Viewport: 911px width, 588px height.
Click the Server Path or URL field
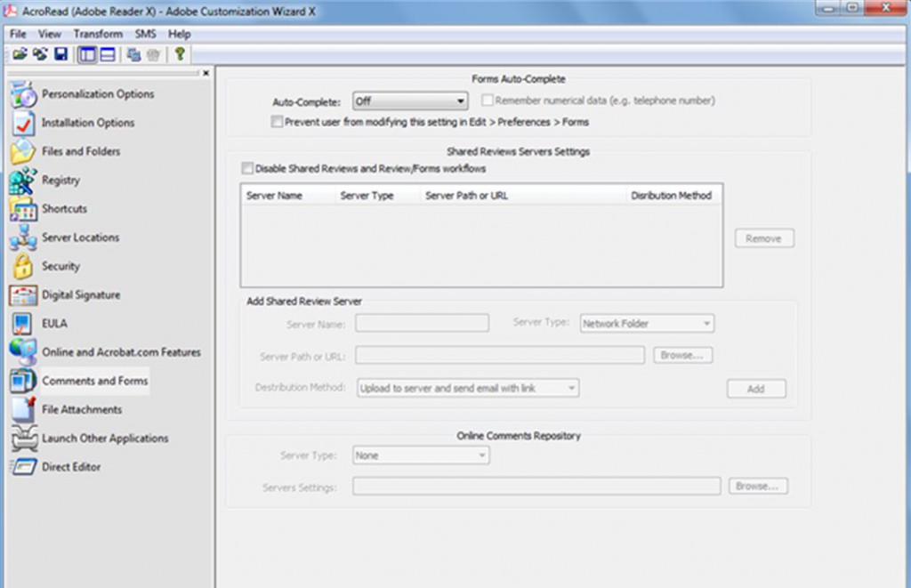coord(500,355)
